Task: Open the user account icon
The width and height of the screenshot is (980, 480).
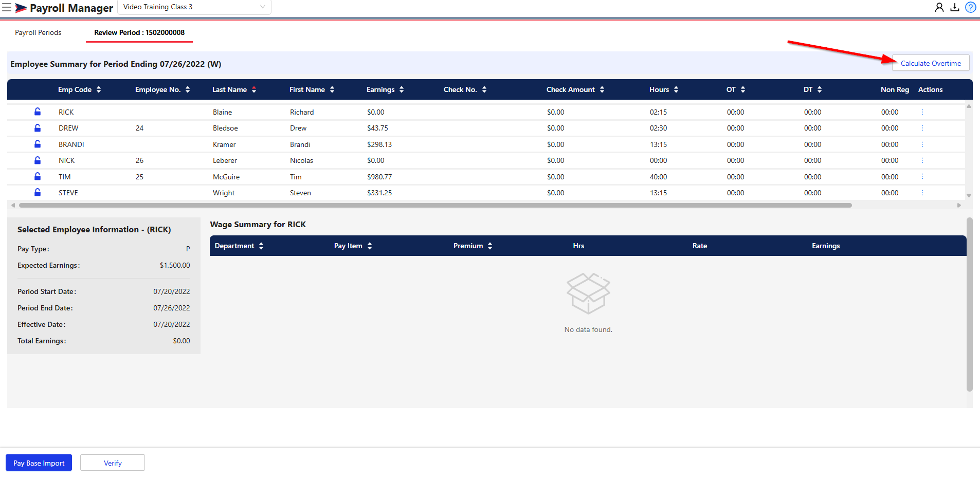Action: click(x=939, y=7)
